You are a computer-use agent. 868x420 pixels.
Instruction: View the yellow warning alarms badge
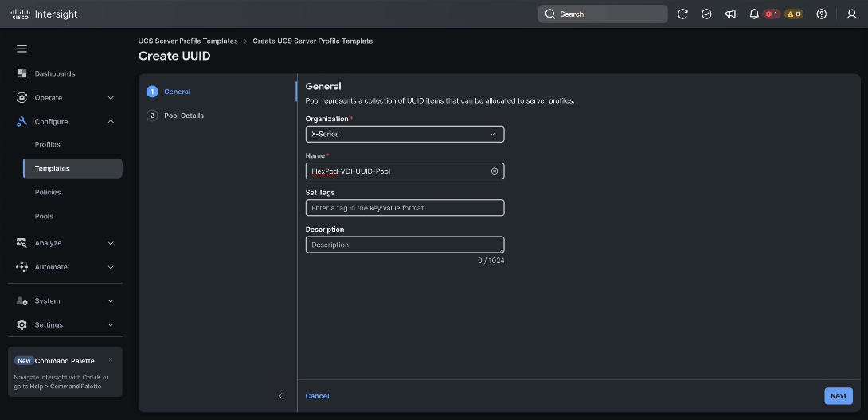click(794, 14)
